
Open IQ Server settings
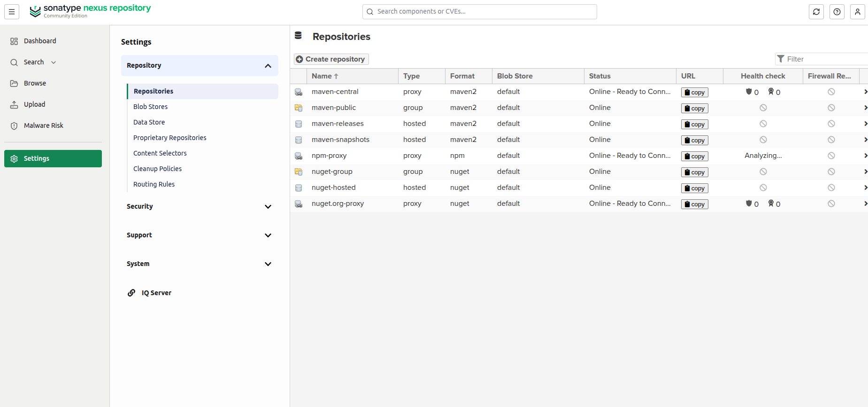(150, 293)
